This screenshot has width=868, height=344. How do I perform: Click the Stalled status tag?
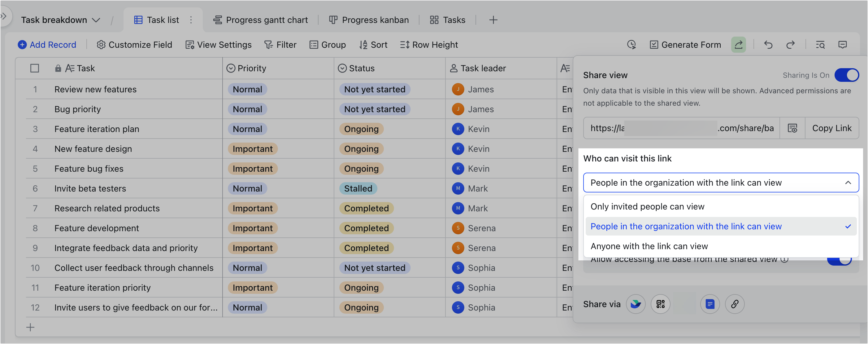click(358, 188)
